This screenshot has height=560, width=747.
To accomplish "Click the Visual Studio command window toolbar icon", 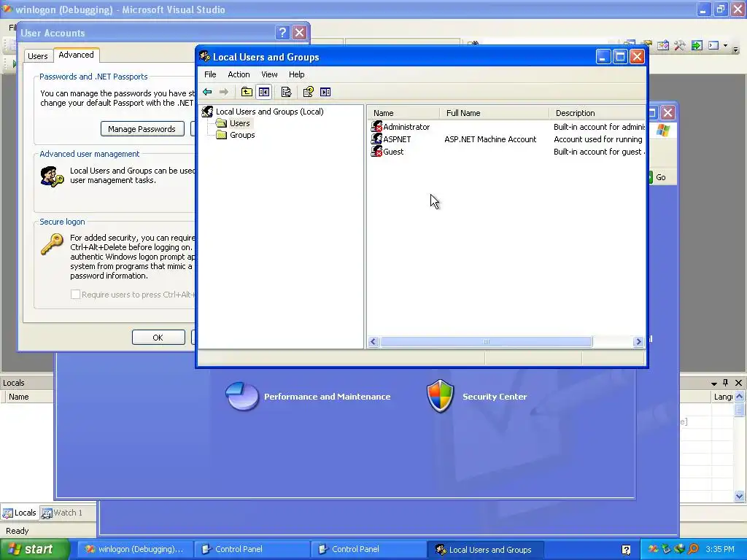I will coord(713,46).
